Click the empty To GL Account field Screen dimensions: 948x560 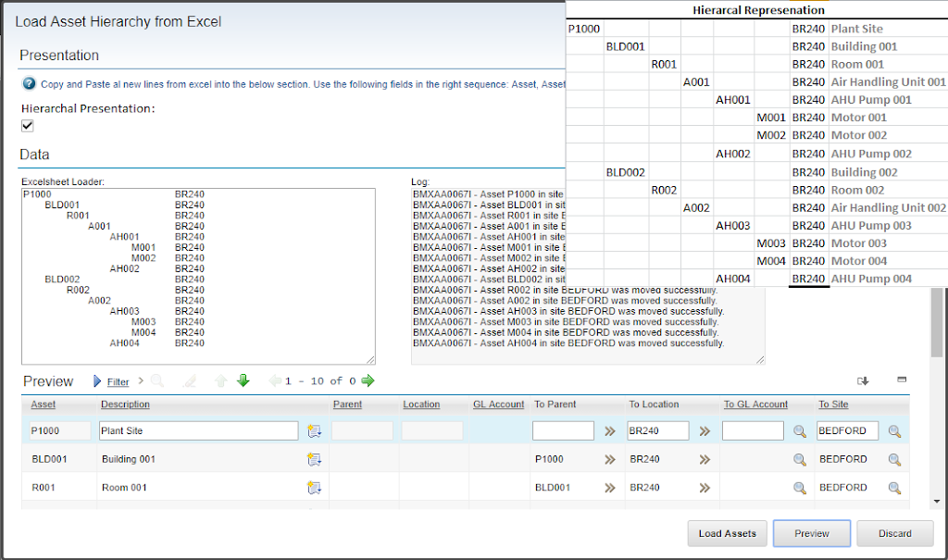point(753,430)
